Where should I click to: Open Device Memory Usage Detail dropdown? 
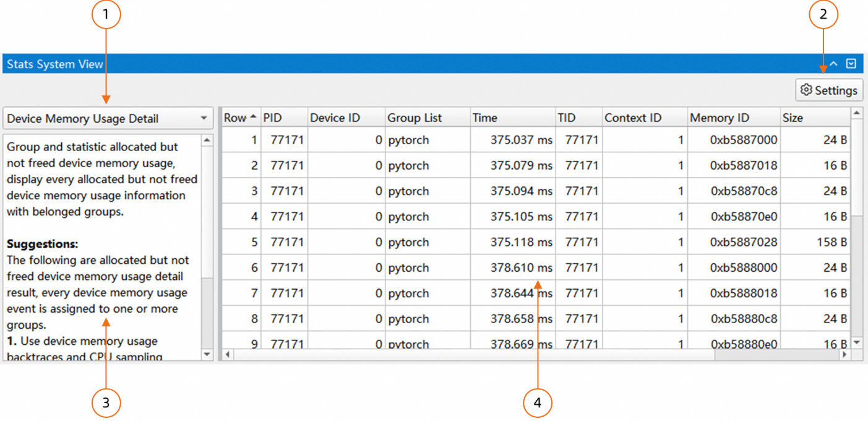[108, 118]
